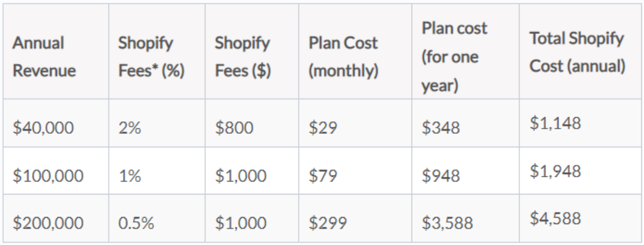Click the Plan cost (for one year) header
644x245 pixels.
(465, 51)
